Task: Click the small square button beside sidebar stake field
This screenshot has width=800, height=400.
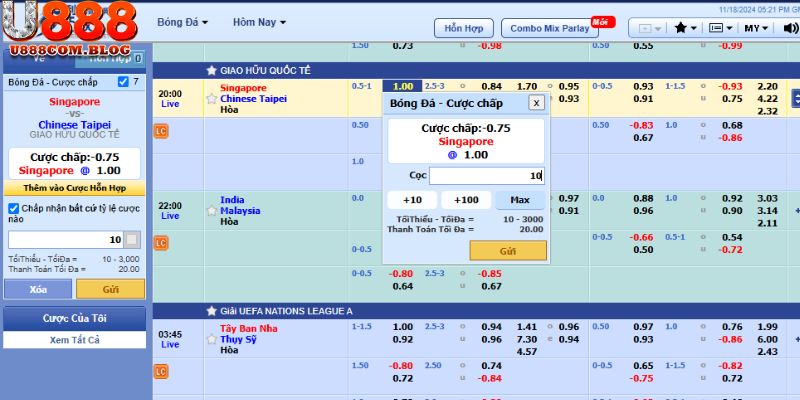Action: 132,240
